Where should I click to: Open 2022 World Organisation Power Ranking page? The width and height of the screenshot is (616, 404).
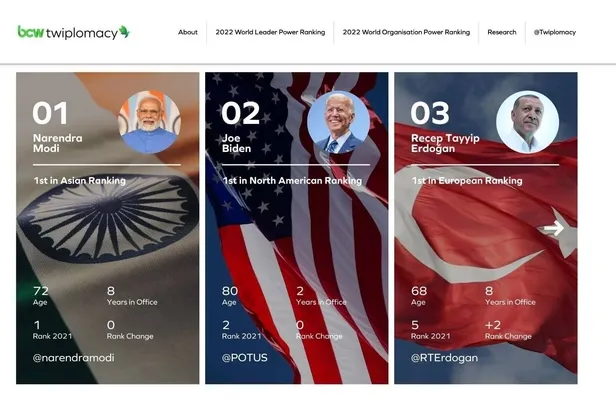point(406,32)
